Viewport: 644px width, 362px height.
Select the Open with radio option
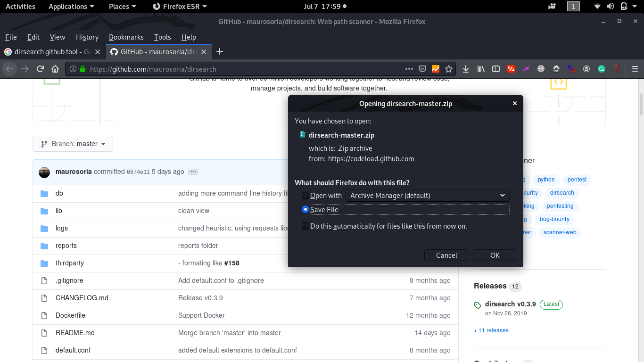pyautogui.click(x=305, y=195)
